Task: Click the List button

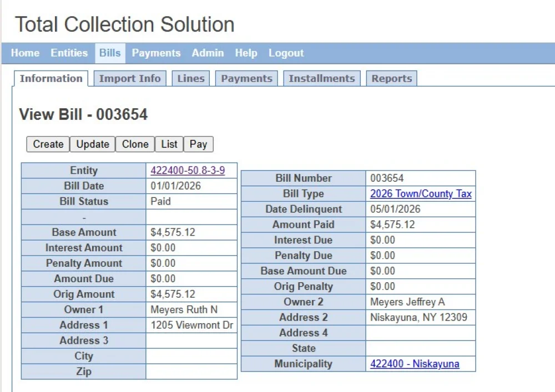Action: pos(169,144)
